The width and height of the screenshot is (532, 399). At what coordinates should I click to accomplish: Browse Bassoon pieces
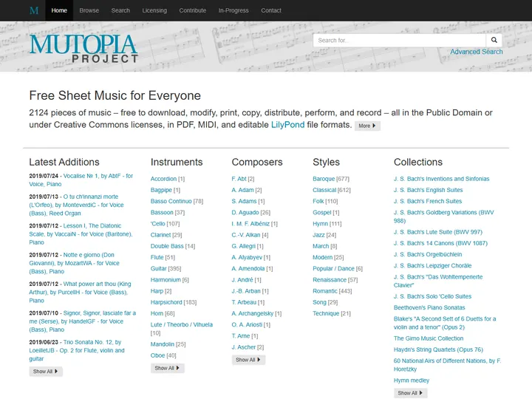[x=162, y=212]
